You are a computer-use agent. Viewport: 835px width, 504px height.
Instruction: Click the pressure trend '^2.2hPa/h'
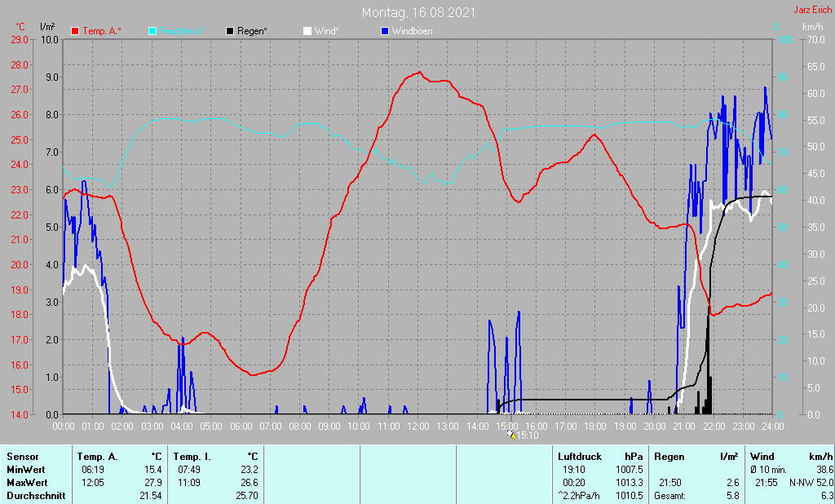click(x=578, y=496)
